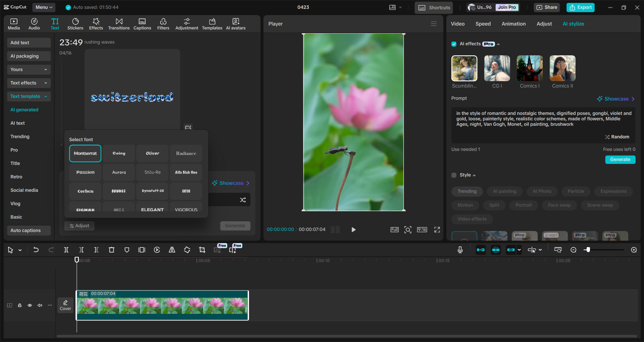Select the AI avatars panel icon

tap(236, 23)
